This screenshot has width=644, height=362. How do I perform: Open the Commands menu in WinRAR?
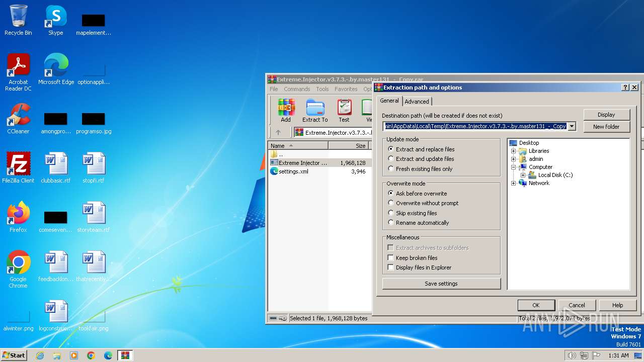tap(297, 89)
